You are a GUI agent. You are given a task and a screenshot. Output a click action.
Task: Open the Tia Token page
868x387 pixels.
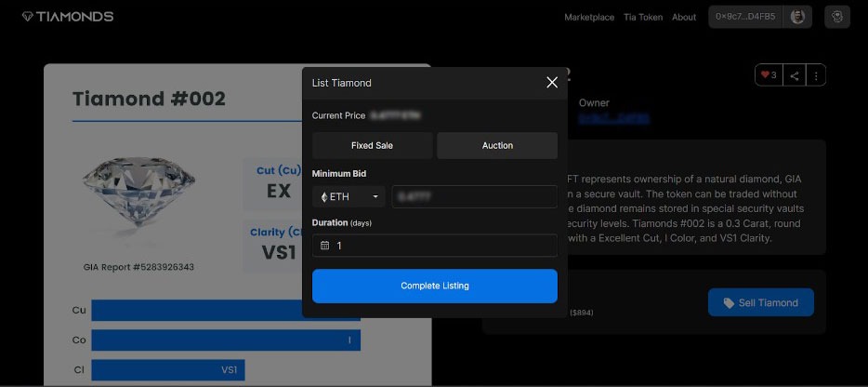(x=643, y=17)
